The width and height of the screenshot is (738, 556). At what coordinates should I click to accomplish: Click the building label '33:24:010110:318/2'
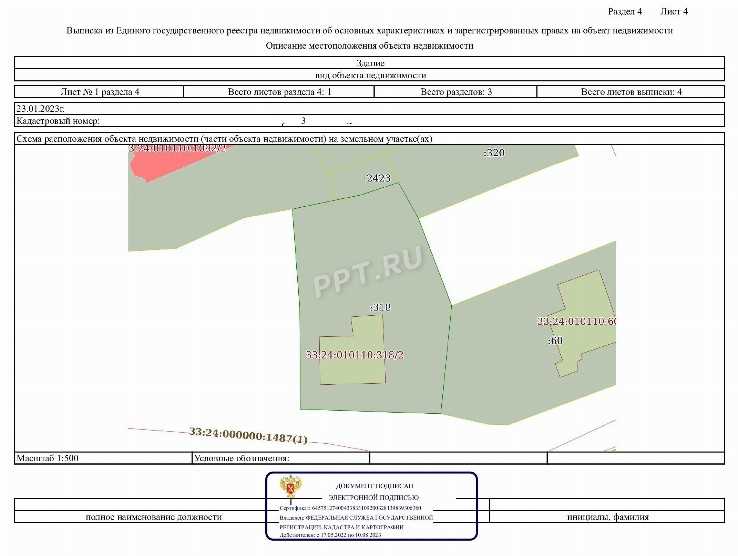355,355
